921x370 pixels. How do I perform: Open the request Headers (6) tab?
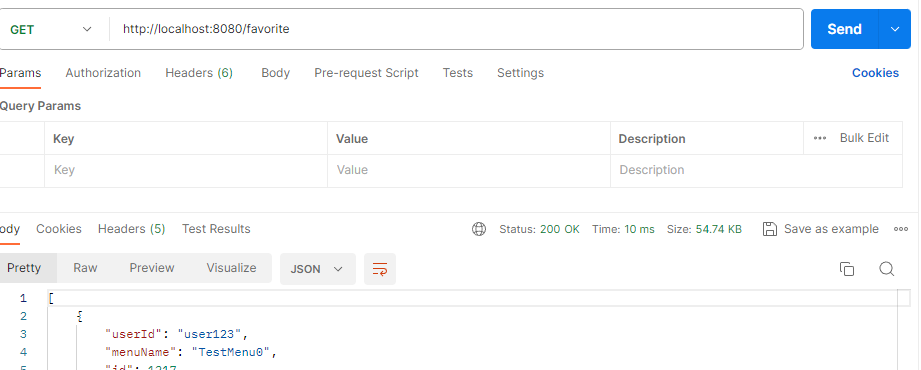coord(199,73)
